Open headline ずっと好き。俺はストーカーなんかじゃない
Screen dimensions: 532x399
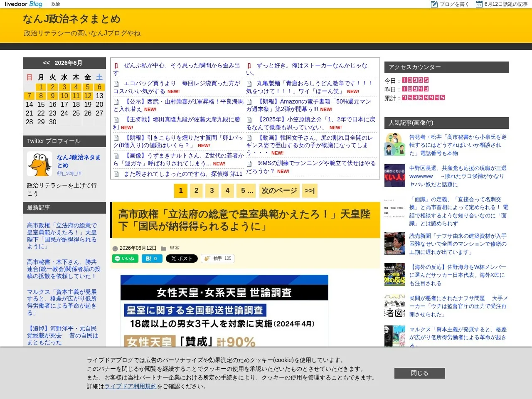(x=308, y=69)
